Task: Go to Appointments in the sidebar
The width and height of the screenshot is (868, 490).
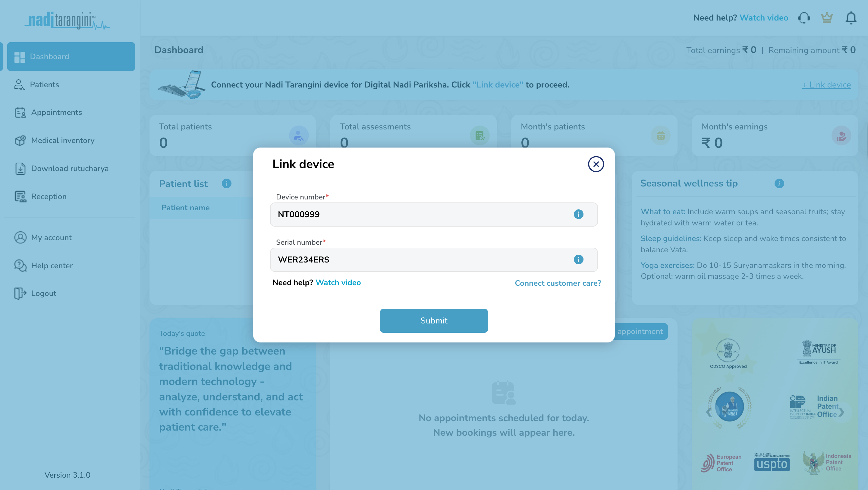Action: coord(56,112)
